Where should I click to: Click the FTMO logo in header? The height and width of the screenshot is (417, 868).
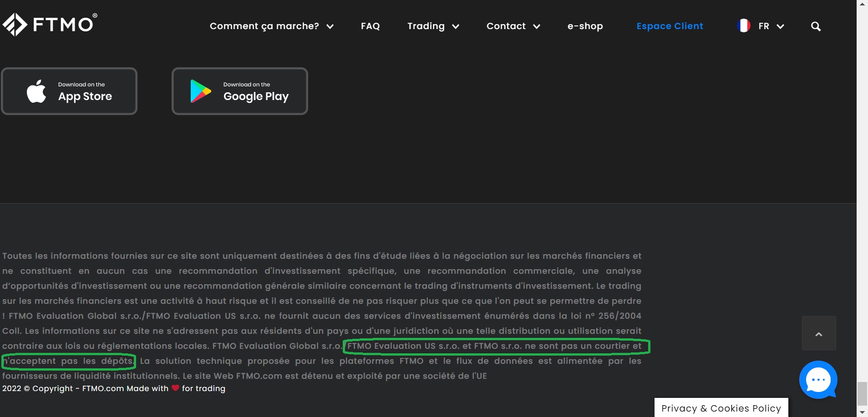click(50, 24)
